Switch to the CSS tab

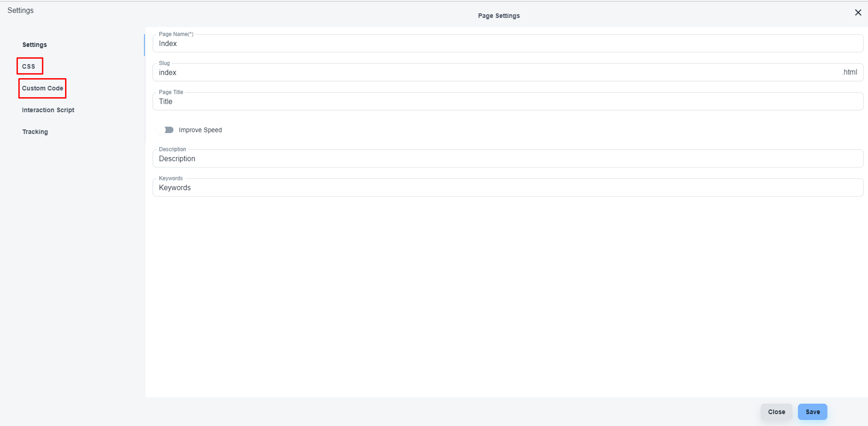click(29, 66)
